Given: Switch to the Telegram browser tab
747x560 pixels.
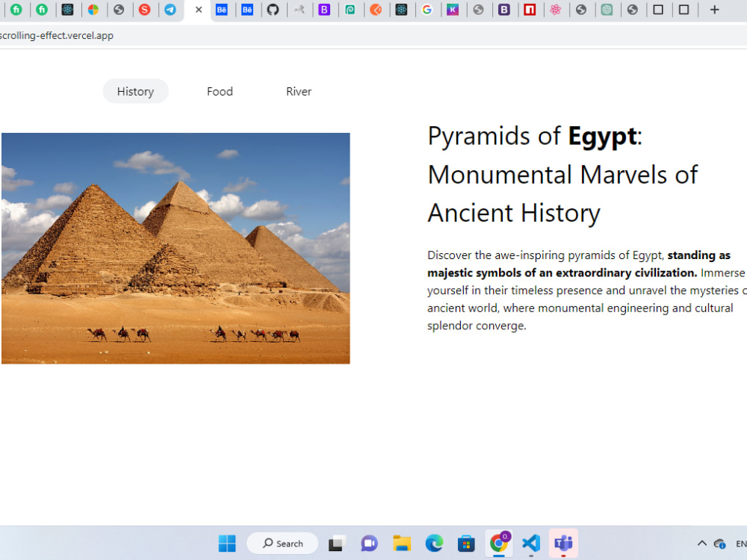Looking at the screenshot, I should pyautogui.click(x=170, y=10).
